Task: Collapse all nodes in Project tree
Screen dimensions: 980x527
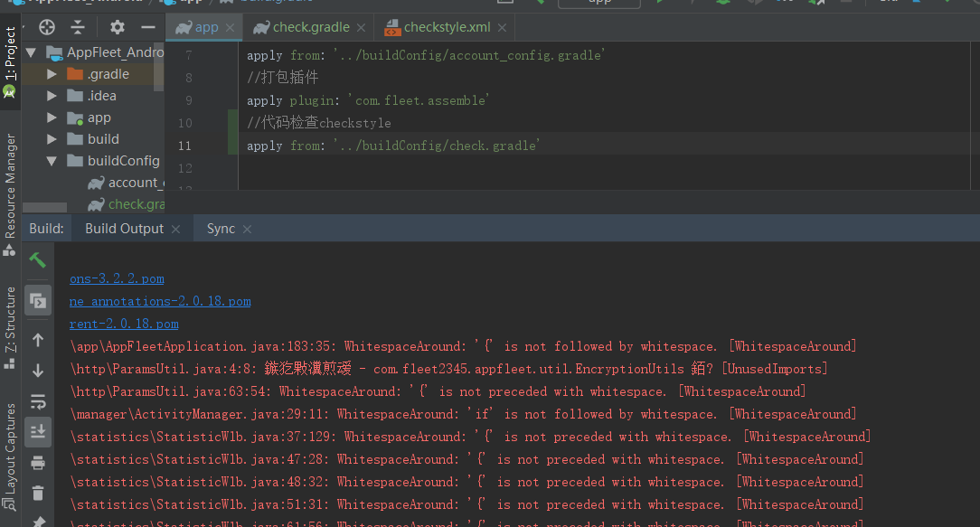Action: pos(77,27)
